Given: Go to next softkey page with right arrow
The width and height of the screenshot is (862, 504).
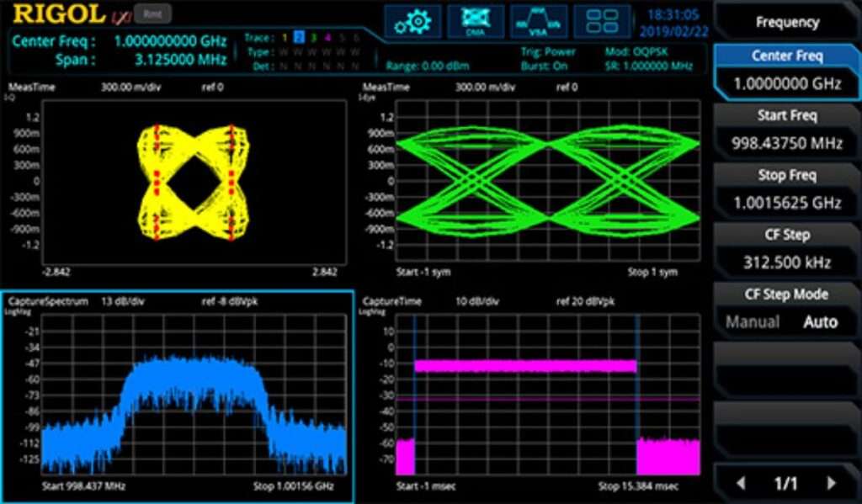Looking at the screenshot, I should (x=833, y=483).
